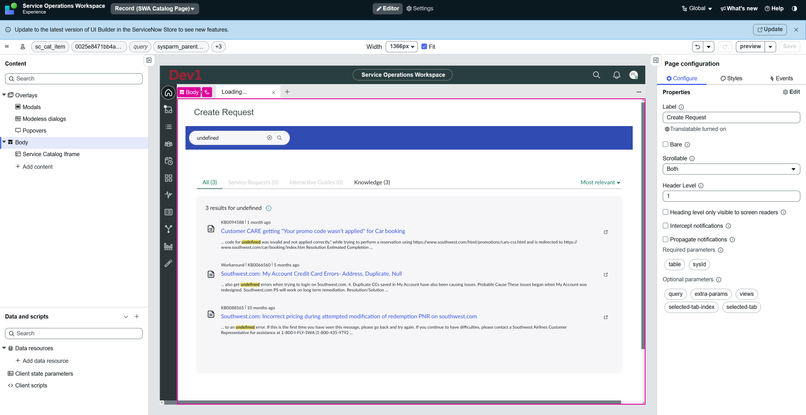This screenshot has width=806, height=415.
Task: Click the +3 parameters pill
Action: [x=218, y=47]
